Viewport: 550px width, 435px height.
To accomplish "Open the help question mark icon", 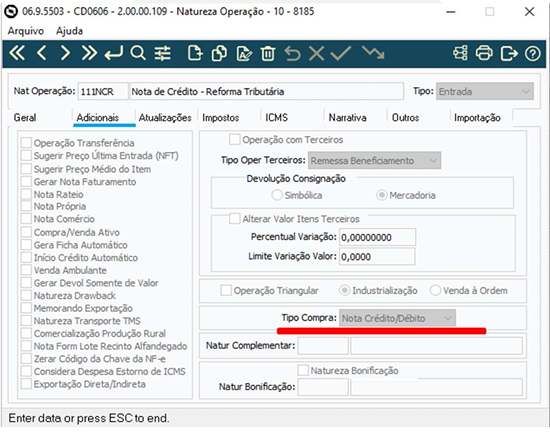I will [x=532, y=54].
